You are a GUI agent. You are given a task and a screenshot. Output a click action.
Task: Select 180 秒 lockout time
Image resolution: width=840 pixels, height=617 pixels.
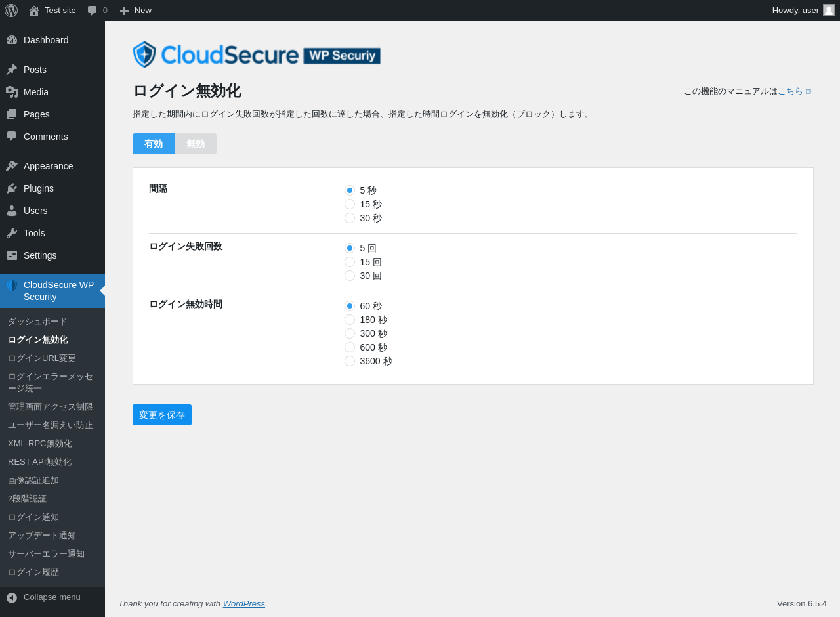(350, 320)
